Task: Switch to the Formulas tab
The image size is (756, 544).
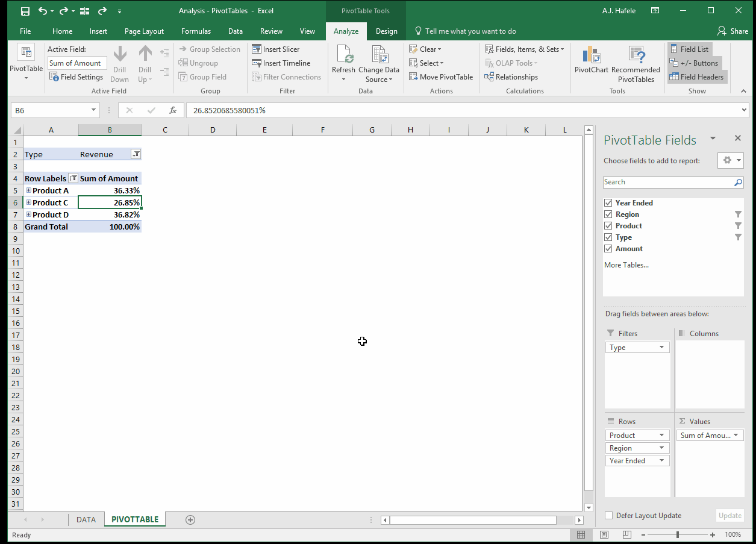Action: coord(196,31)
